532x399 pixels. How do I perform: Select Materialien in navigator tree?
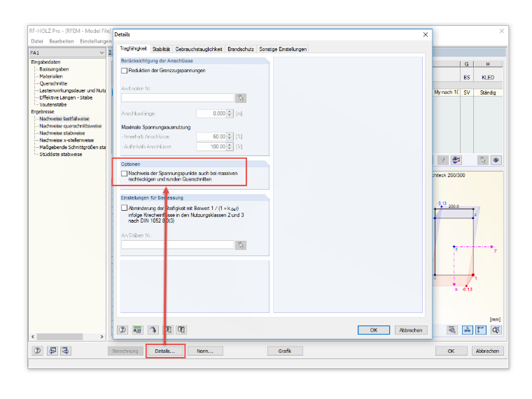(x=51, y=76)
